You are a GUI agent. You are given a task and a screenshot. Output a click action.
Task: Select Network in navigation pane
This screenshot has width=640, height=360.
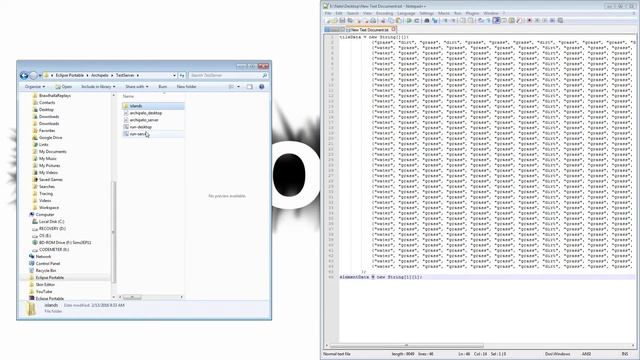point(43,256)
